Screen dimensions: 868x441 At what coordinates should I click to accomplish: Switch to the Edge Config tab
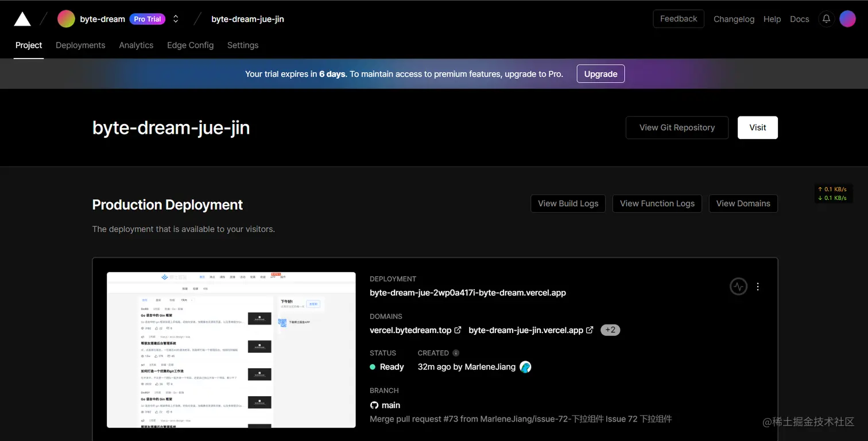click(x=190, y=45)
